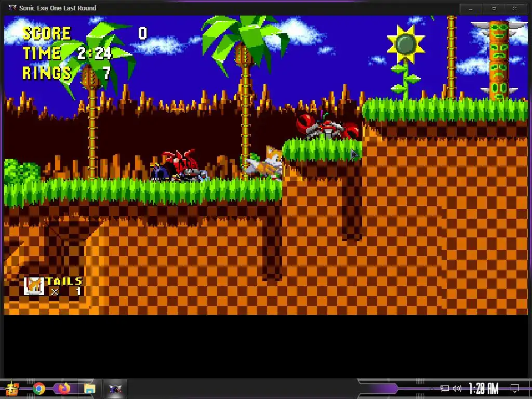This screenshot has height=399, width=532.
Task: Open the custom Start menu icon
Action: [11, 389]
